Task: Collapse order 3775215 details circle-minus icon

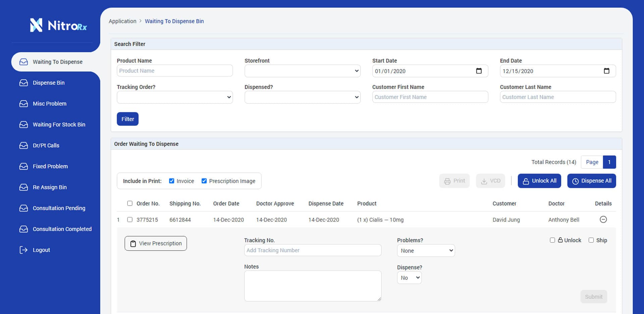Action: tap(603, 219)
